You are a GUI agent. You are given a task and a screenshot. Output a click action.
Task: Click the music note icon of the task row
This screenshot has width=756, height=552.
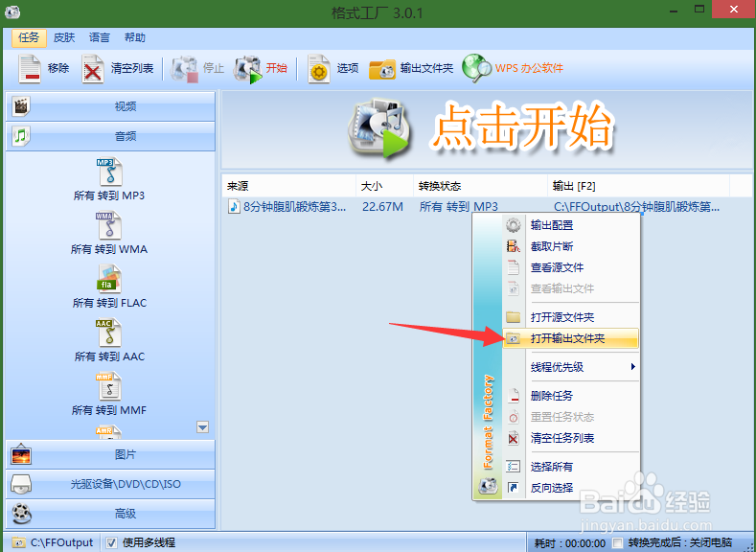pyautogui.click(x=234, y=206)
